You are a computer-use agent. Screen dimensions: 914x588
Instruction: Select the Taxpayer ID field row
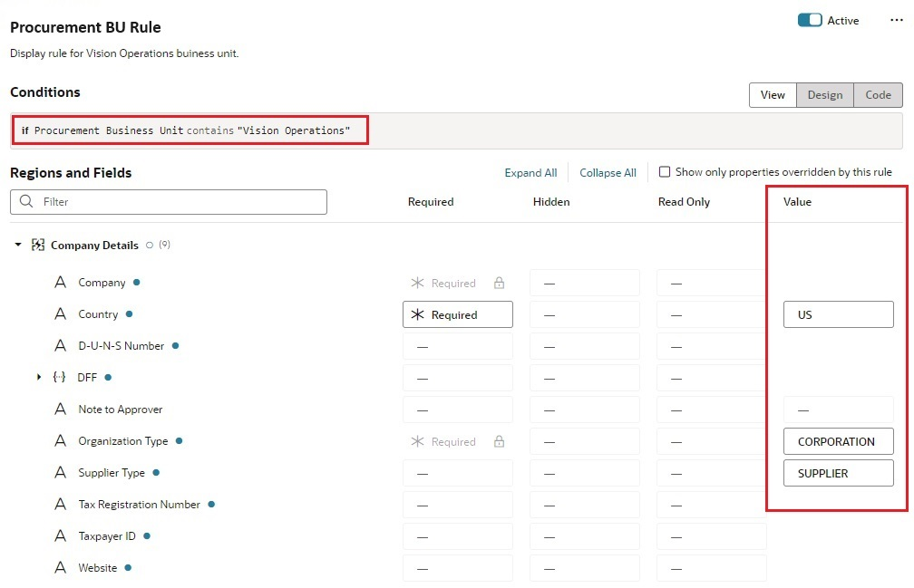click(107, 536)
